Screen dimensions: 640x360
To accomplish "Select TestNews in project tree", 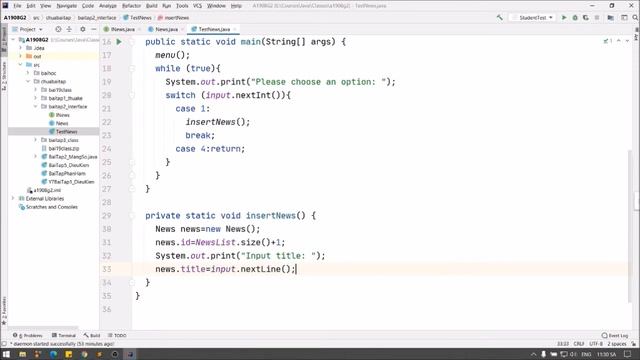I will 67,131.
